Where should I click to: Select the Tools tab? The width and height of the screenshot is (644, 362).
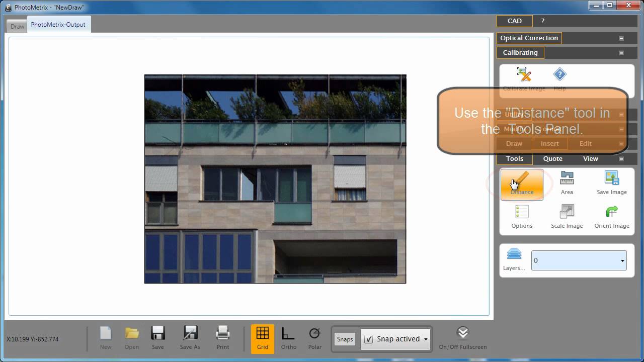tap(515, 159)
